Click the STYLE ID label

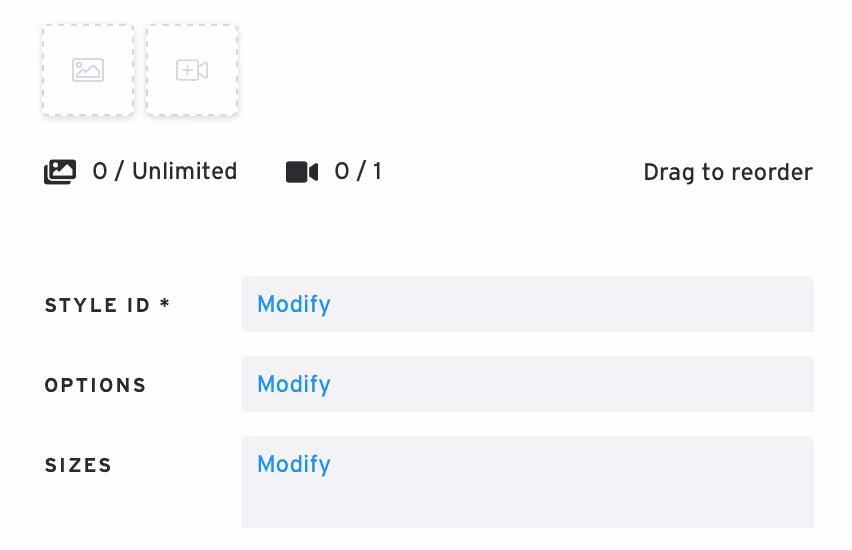(x=98, y=305)
